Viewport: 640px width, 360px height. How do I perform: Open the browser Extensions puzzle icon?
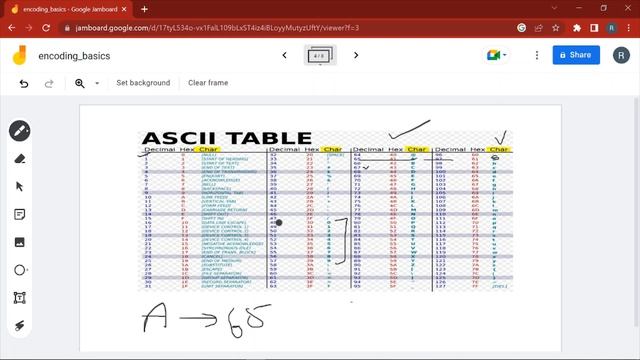click(577, 28)
